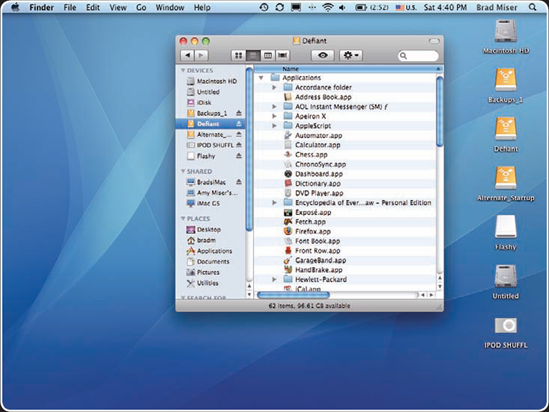Open Time Machine menu bar icon

264,7
